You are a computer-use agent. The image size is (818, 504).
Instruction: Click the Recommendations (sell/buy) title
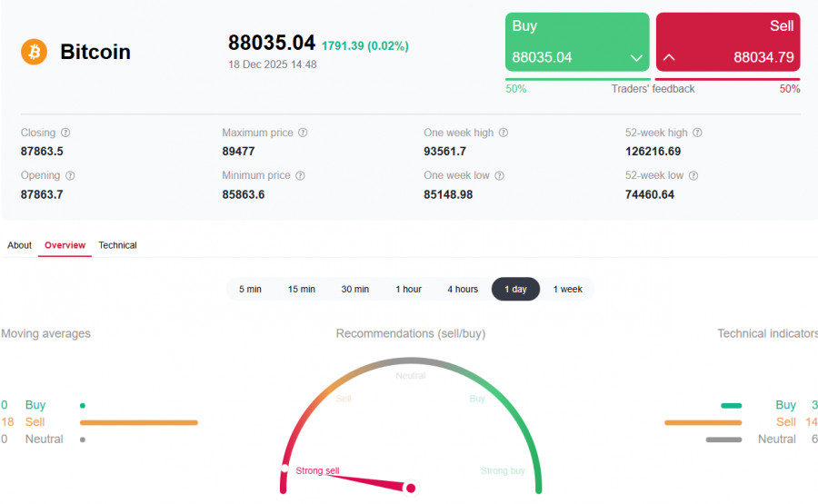pyautogui.click(x=411, y=333)
